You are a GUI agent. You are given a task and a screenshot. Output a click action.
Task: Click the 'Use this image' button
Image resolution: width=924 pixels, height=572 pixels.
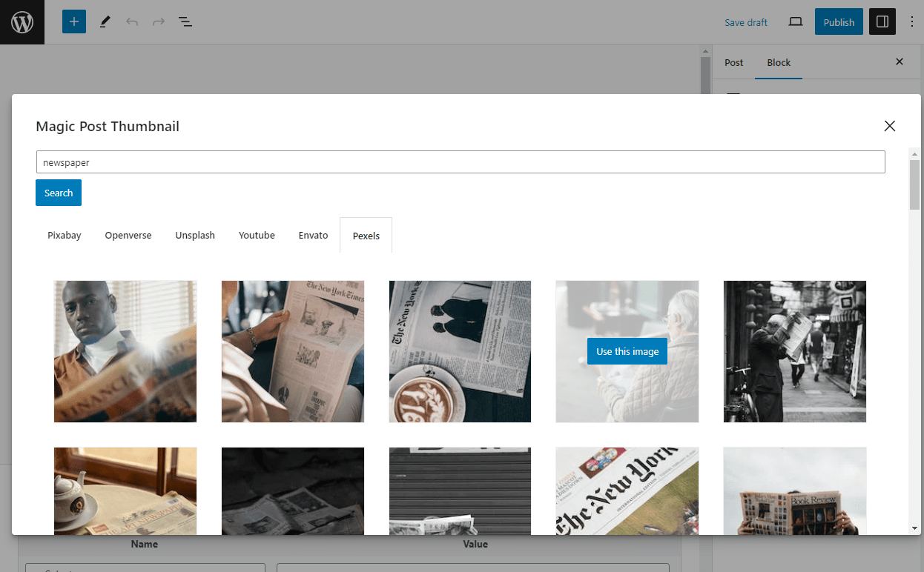[627, 352]
